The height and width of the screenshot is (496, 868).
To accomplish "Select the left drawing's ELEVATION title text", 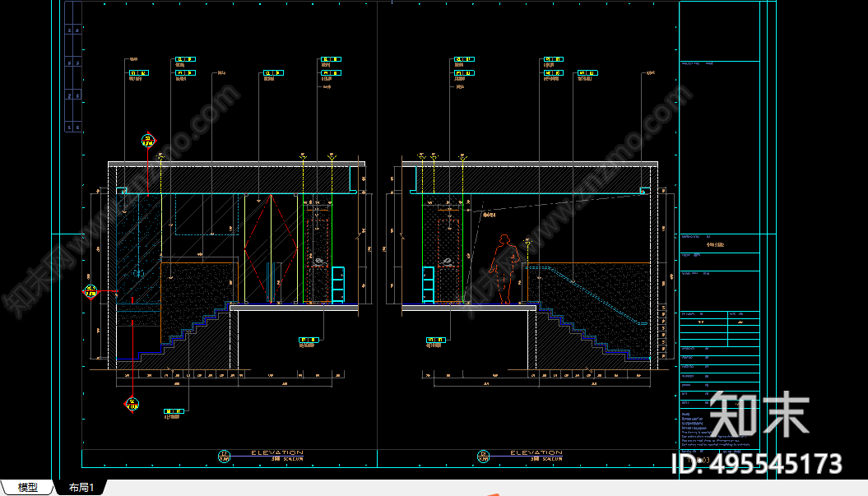I will (277, 452).
